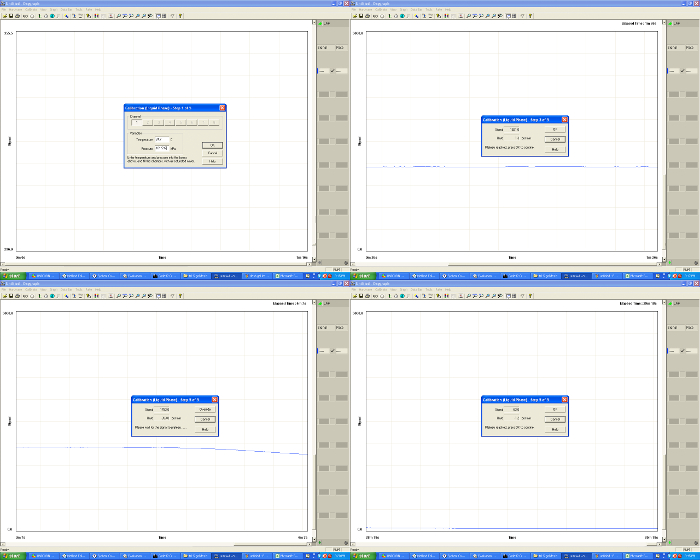Select Channel 1 button in Step 1 dialog
Image resolution: width=700 pixels, height=560 pixels.
point(136,122)
